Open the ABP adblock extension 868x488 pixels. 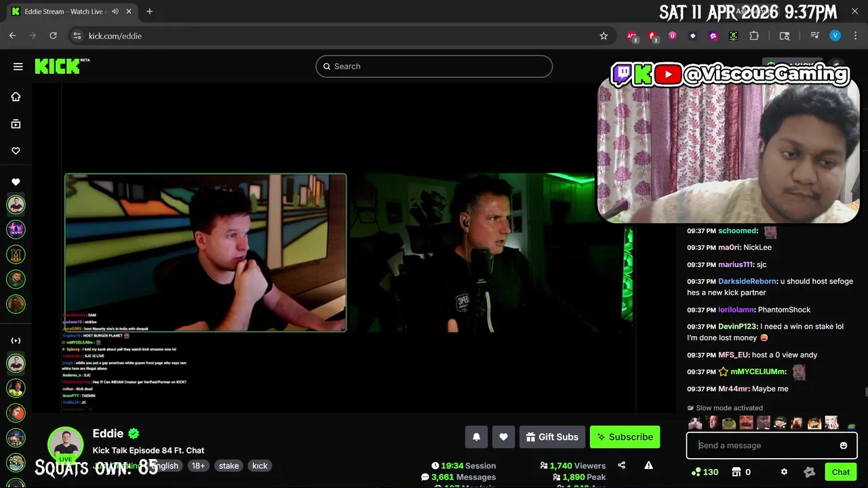[632, 36]
